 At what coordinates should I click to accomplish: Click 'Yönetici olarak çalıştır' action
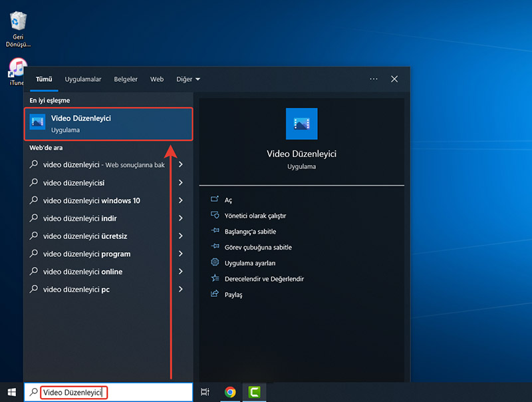coord(255,216)
